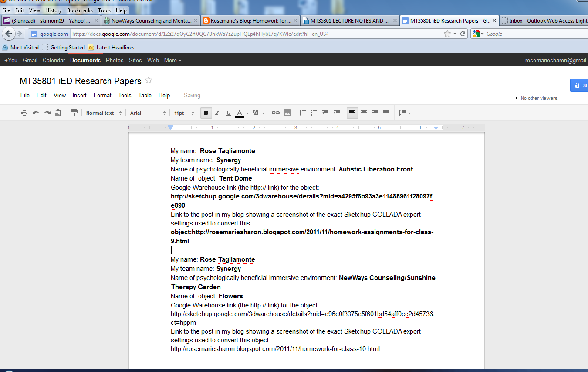Click the Numbered list icon
Image resolution: width=588 pixels, height=372 pixels.
tap(303, 113)
